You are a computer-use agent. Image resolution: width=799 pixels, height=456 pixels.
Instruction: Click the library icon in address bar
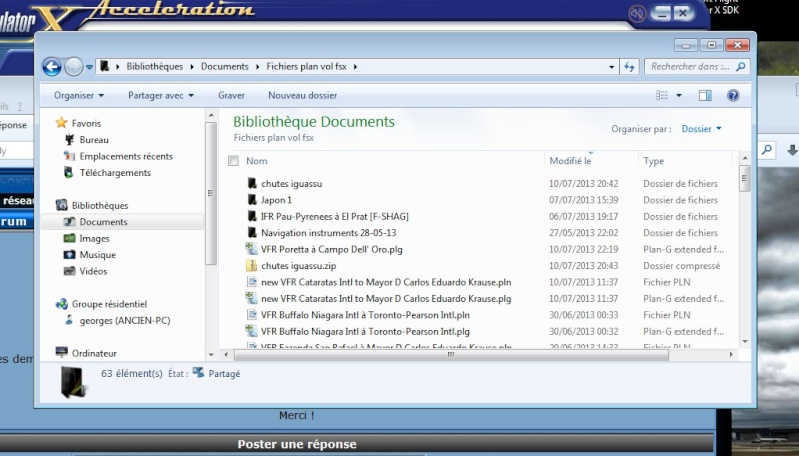pyautogui.click(x=104, y=66)
